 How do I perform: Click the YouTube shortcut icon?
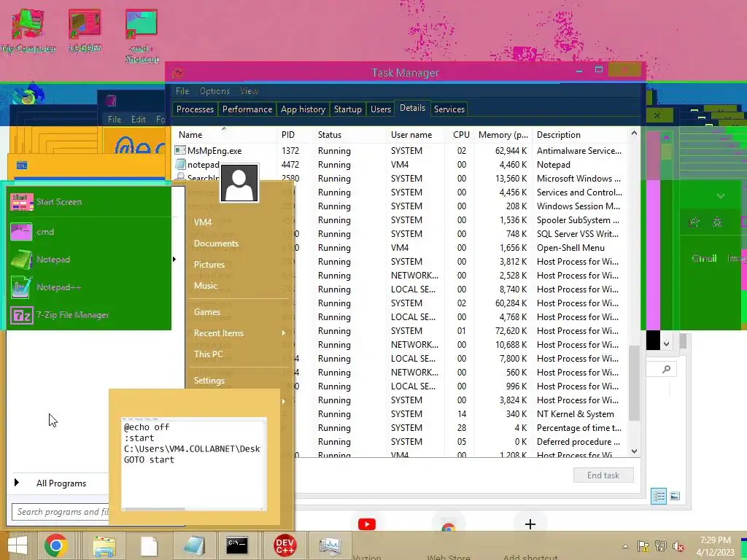tap(366, 524)
